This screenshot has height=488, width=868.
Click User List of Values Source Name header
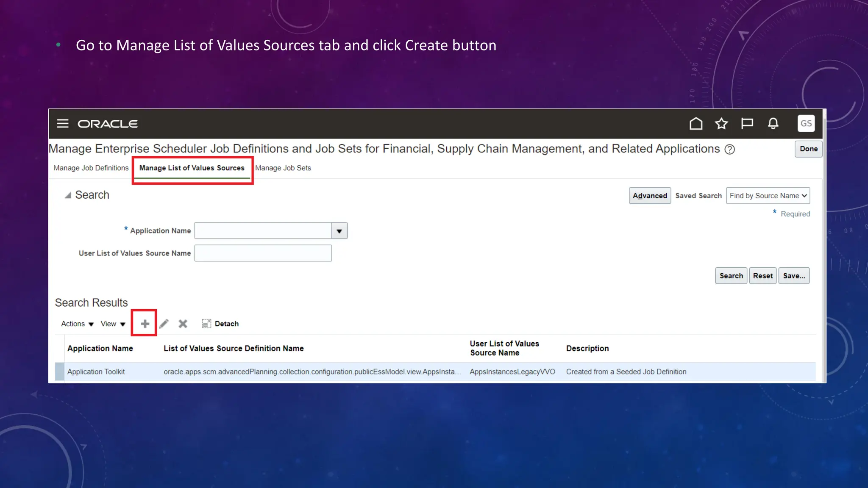[x=504, y=348]
